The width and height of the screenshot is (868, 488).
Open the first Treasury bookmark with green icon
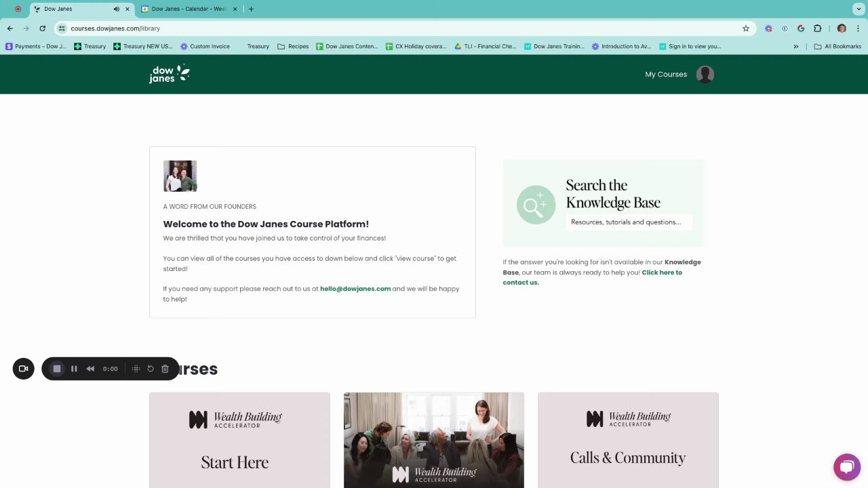point(90,47)
